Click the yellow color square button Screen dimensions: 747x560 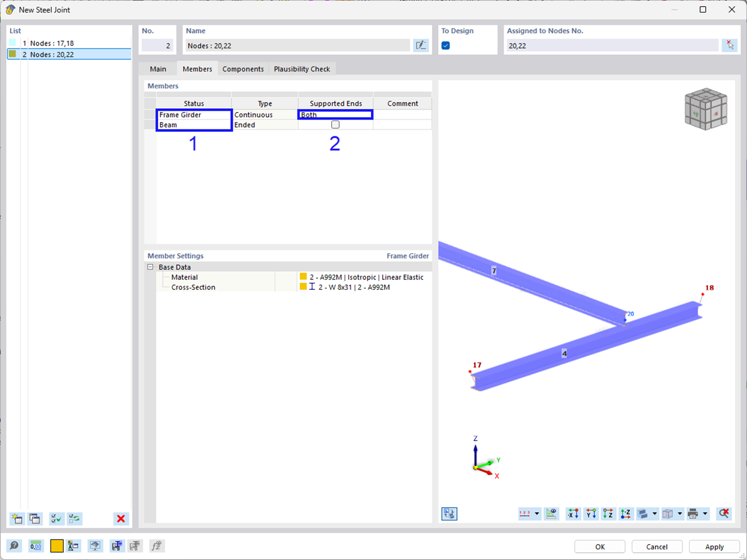pos(57,546)
